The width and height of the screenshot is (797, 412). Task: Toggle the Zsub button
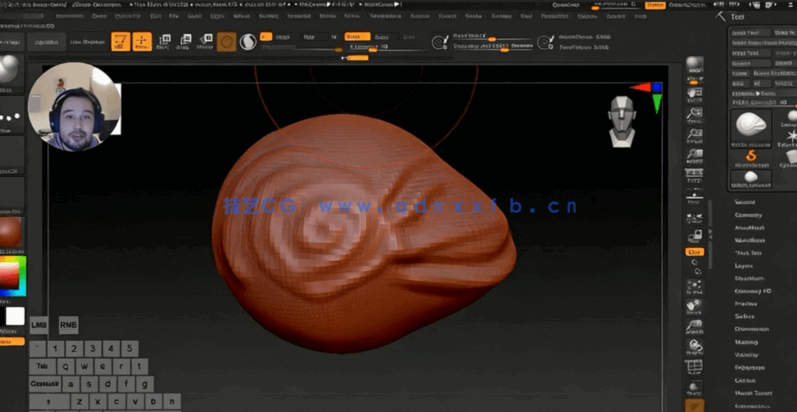point(381,37)
